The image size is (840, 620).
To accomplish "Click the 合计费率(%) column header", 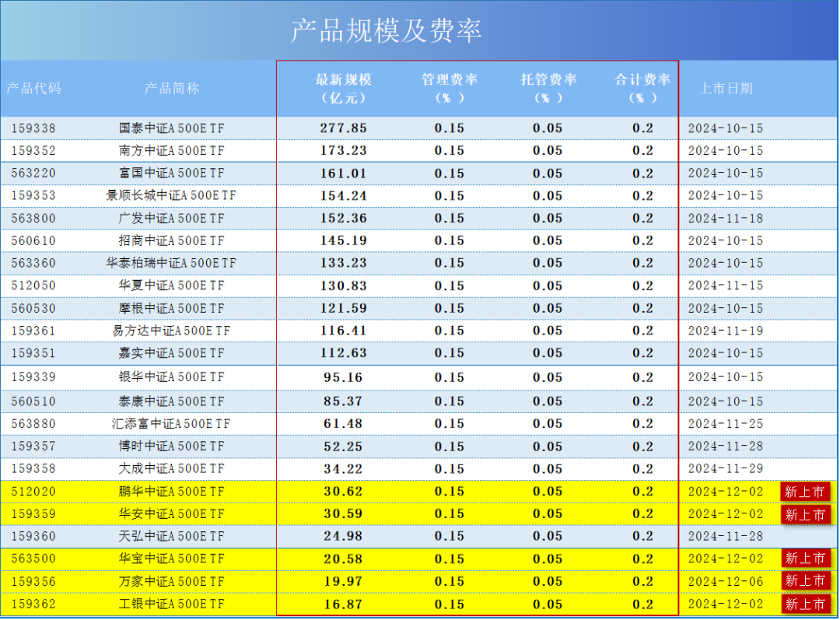I will pyautogui.click(x=643, y=89).
